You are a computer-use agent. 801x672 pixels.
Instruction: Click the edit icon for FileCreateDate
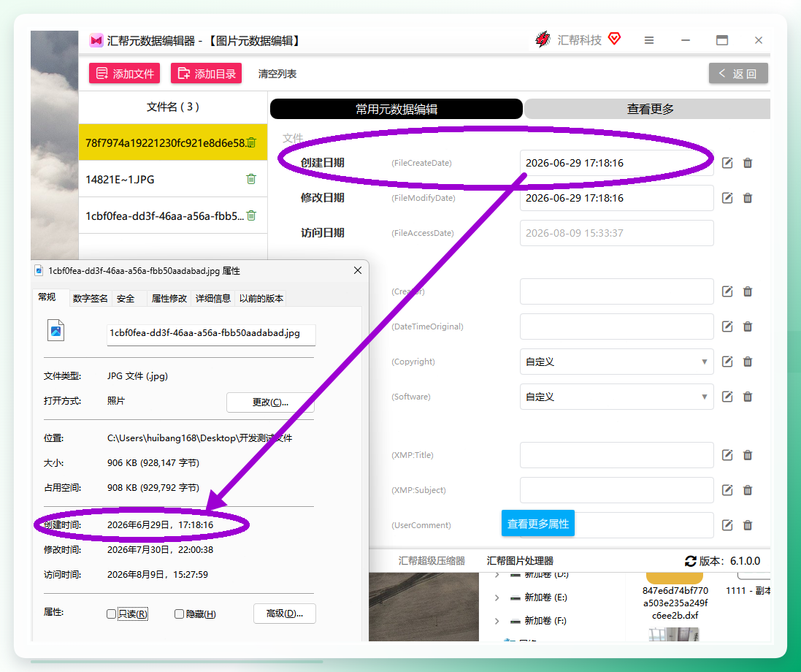(x=727, y=163)
